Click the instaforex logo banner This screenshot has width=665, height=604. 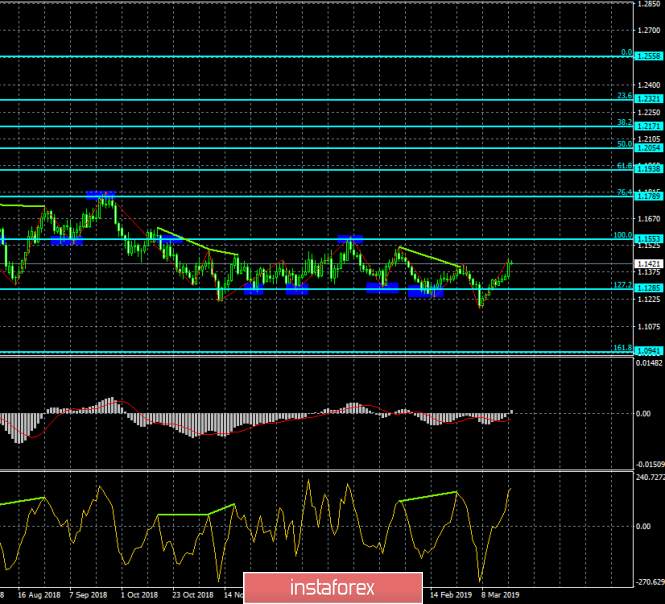click(x=333, y=588)
